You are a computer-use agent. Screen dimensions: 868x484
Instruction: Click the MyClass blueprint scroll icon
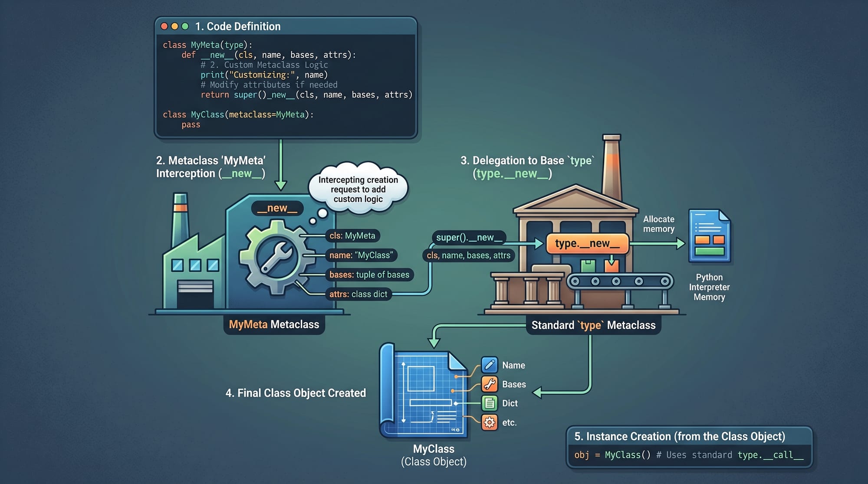[x=423, y=390]
